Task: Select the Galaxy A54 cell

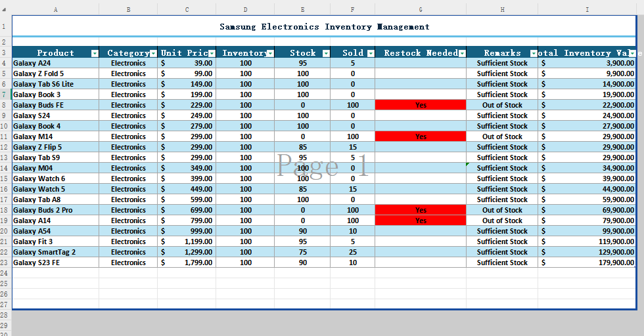Action: tap(55, 232)
